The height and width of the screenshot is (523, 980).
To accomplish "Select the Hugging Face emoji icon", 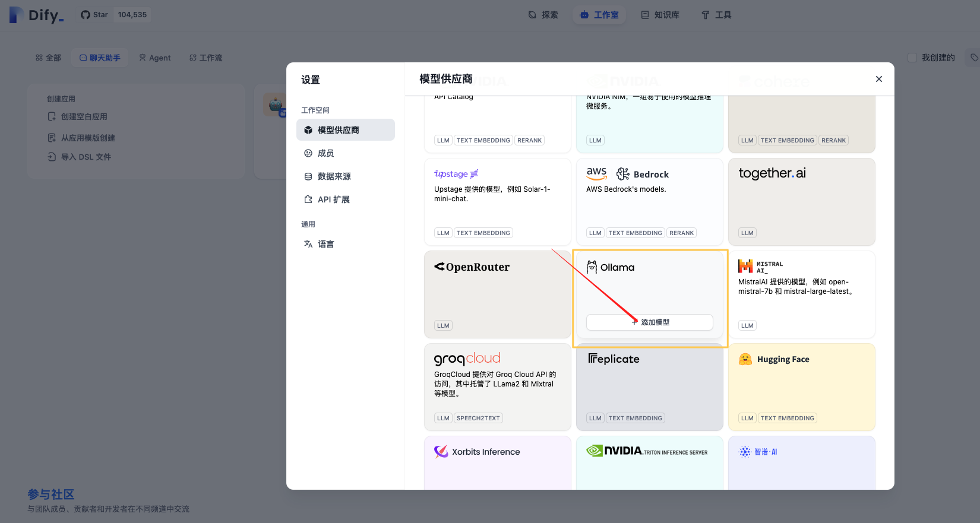I will 745,359.
